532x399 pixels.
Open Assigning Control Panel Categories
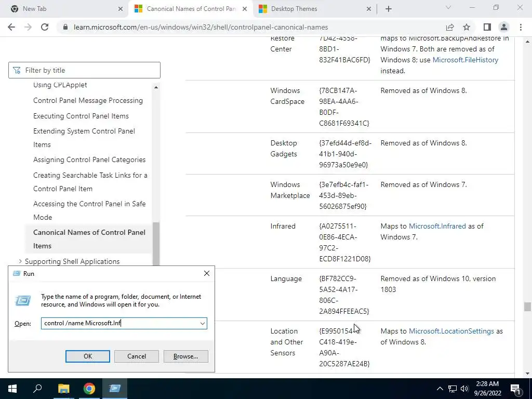point(89,159)
